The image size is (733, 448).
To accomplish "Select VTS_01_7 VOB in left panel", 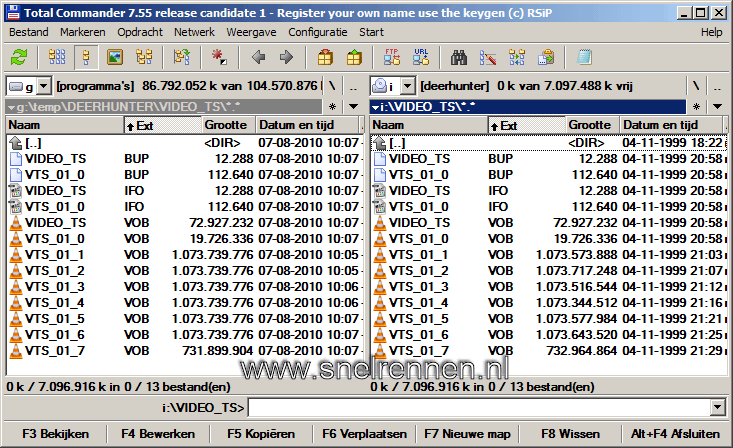I will pyautogui.click(x=186, y=351).
